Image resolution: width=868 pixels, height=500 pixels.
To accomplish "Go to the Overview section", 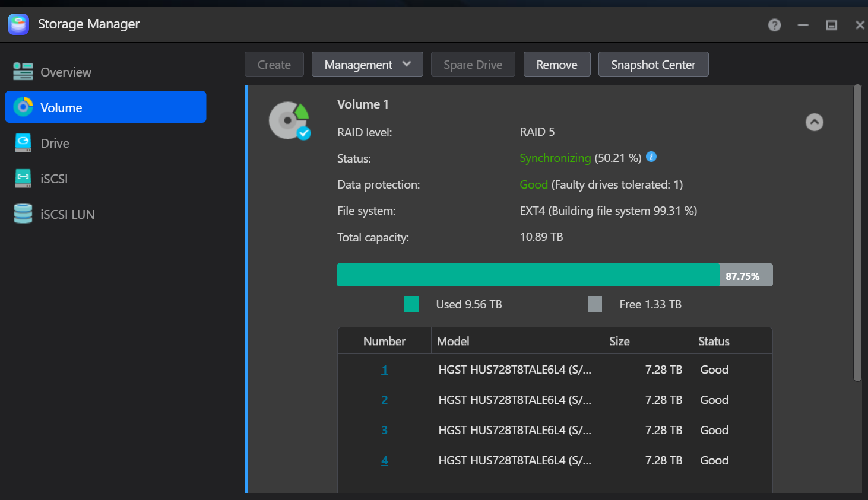I will point(65,72).
